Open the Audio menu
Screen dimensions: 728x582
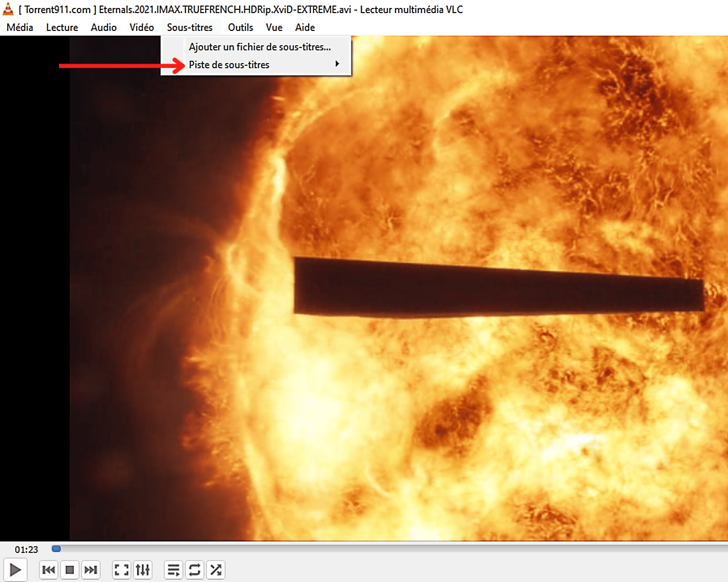click(103, 27)
